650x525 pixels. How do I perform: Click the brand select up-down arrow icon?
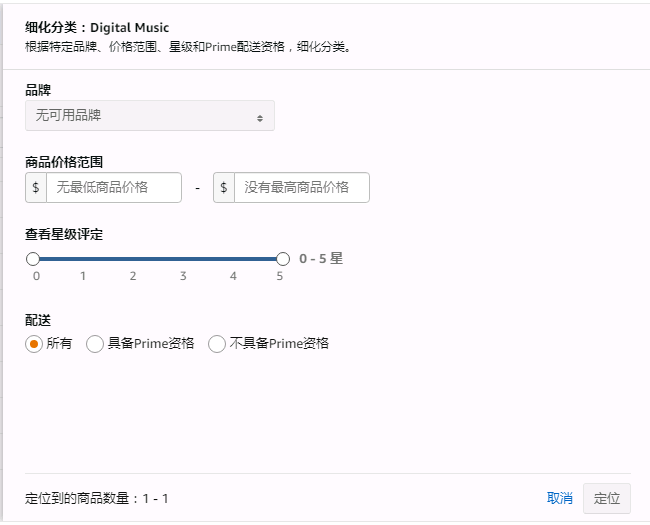[260, 119]
